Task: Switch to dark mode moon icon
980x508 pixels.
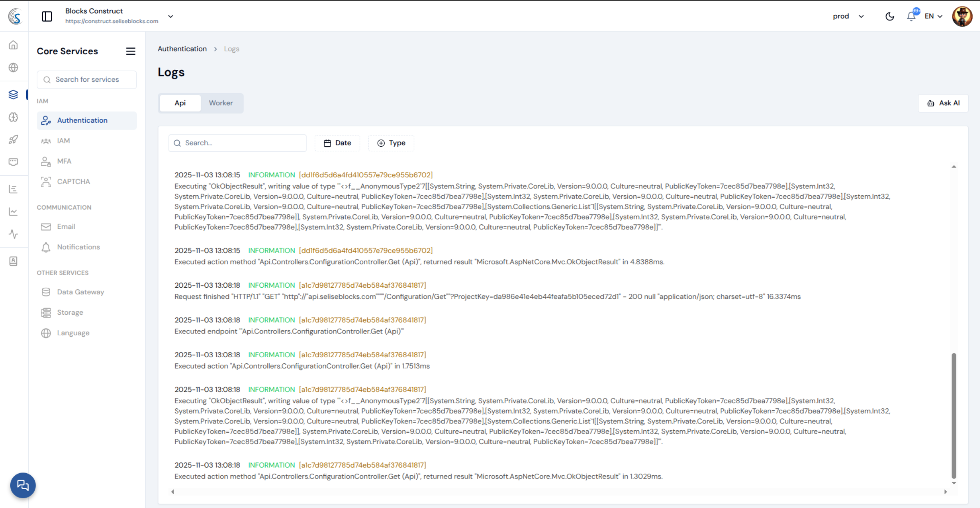Action: point(889,16)
